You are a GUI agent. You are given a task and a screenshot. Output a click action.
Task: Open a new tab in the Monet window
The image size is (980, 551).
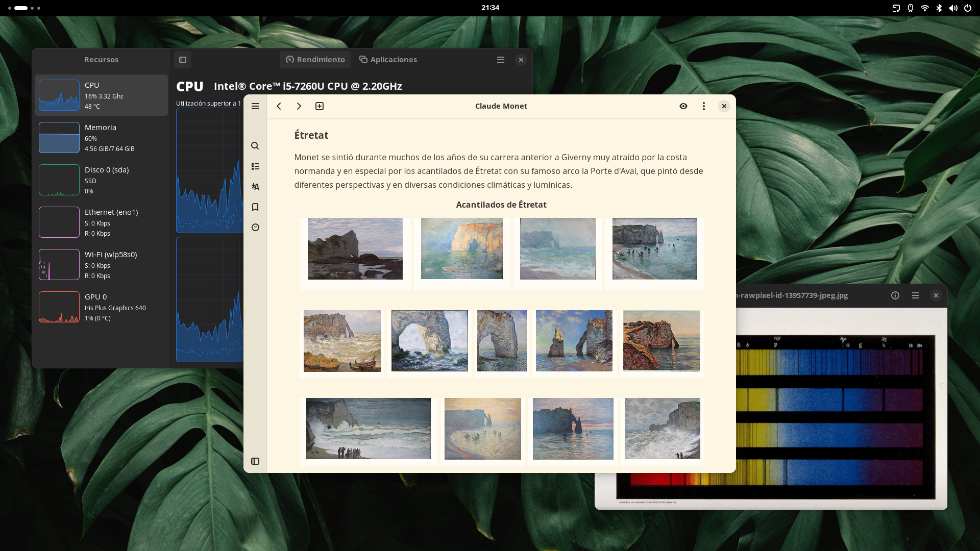pos(320,106)
